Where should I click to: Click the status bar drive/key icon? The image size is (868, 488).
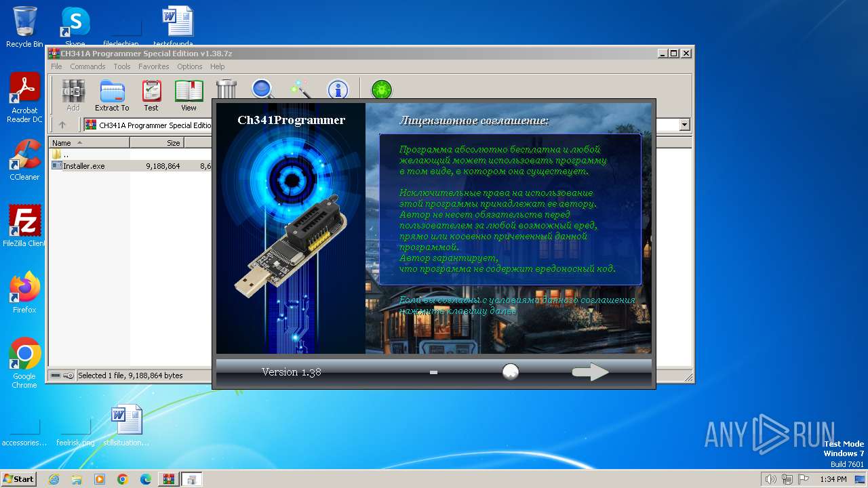click(62, 375)
